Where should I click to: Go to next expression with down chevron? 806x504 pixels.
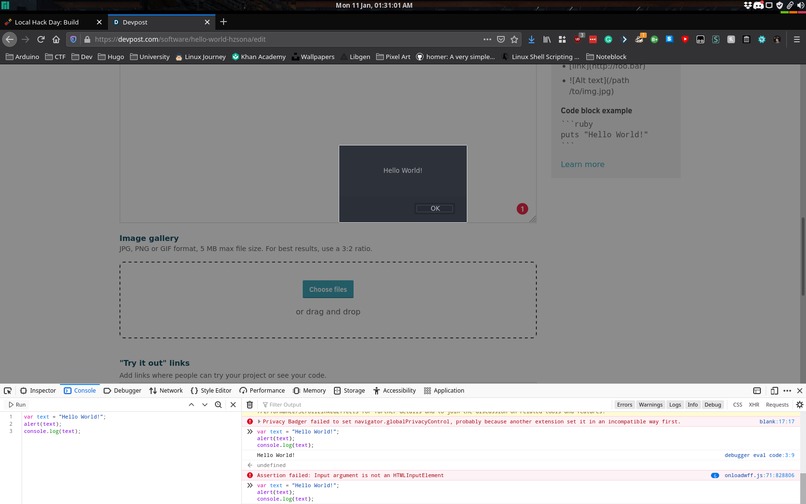(x=205, y=405)
